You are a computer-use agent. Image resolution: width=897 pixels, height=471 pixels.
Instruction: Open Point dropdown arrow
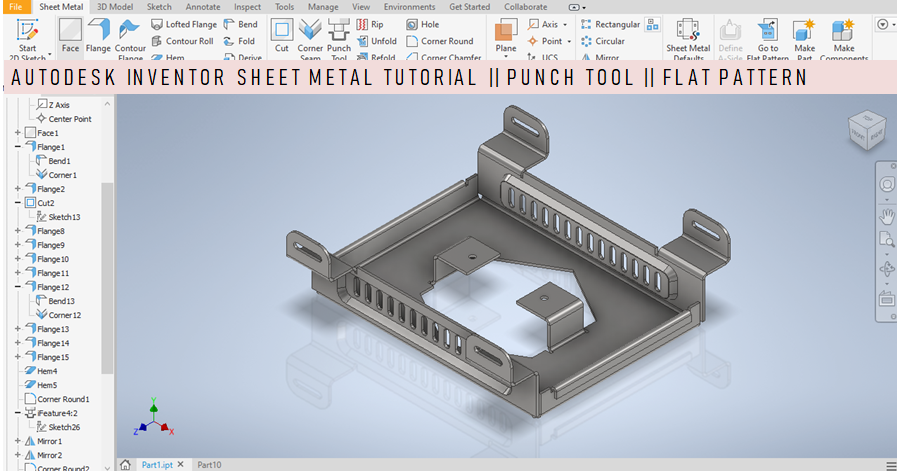click(x=569, y=41)
